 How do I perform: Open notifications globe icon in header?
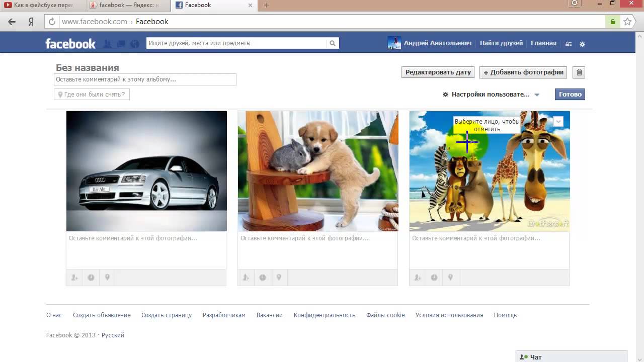click(134, 44)
